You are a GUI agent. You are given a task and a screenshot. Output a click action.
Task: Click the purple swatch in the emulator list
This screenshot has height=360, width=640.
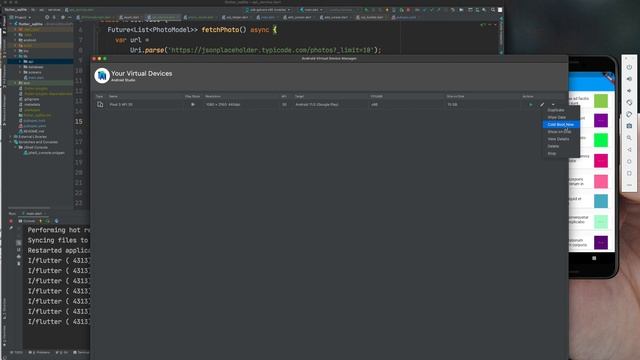[x=601, y=121]
